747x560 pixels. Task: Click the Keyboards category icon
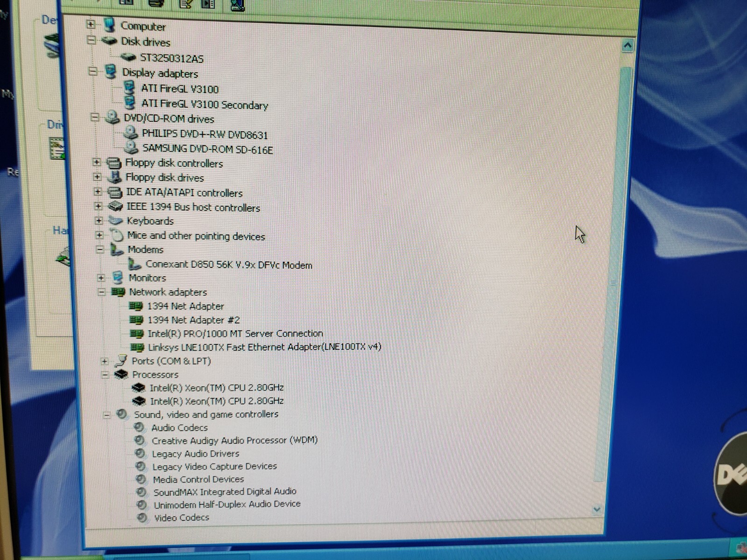tap(115, 220)
